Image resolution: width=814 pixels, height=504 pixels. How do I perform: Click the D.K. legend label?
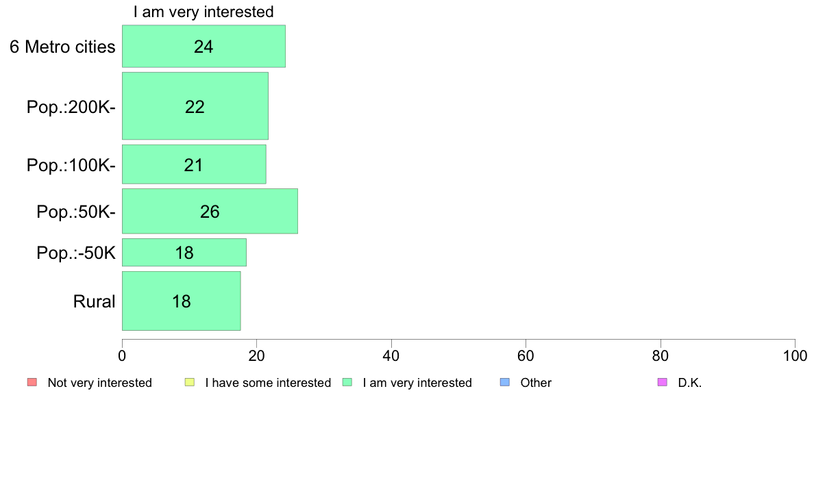coord(690,383)
